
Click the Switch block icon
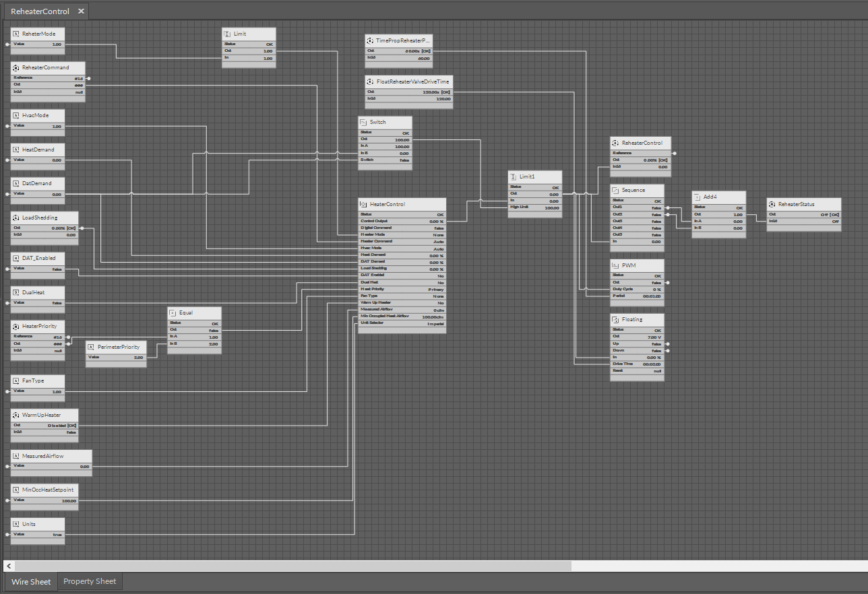point(364,123)
